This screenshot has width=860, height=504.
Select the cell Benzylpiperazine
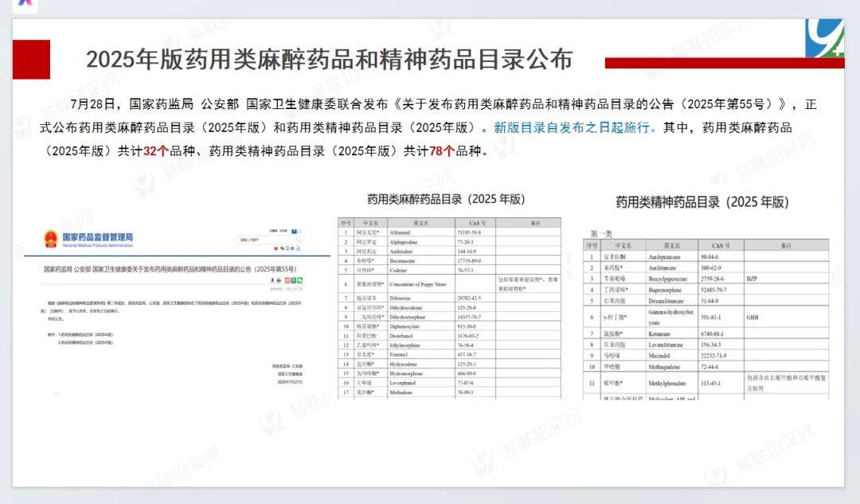click(x=672, y=279)
